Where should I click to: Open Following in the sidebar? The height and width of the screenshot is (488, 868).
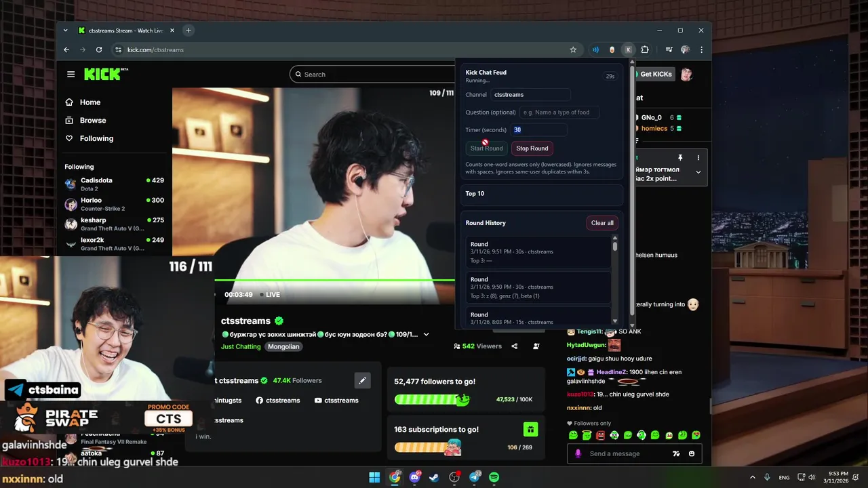point(96,138)
